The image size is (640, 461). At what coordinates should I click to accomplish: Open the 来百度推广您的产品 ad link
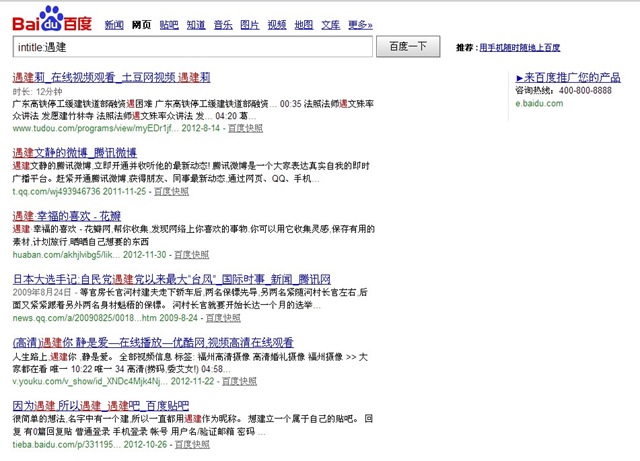tap(568, 77)
